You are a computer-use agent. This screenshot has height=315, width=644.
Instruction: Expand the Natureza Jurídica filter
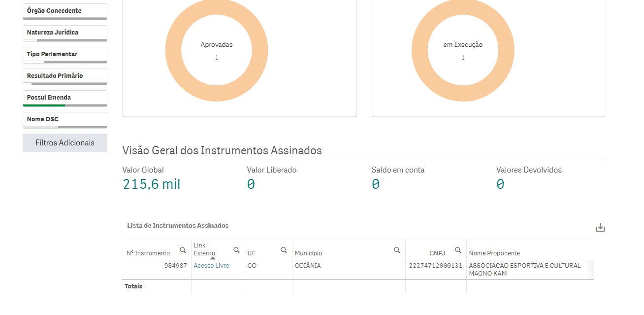point(65,33)
